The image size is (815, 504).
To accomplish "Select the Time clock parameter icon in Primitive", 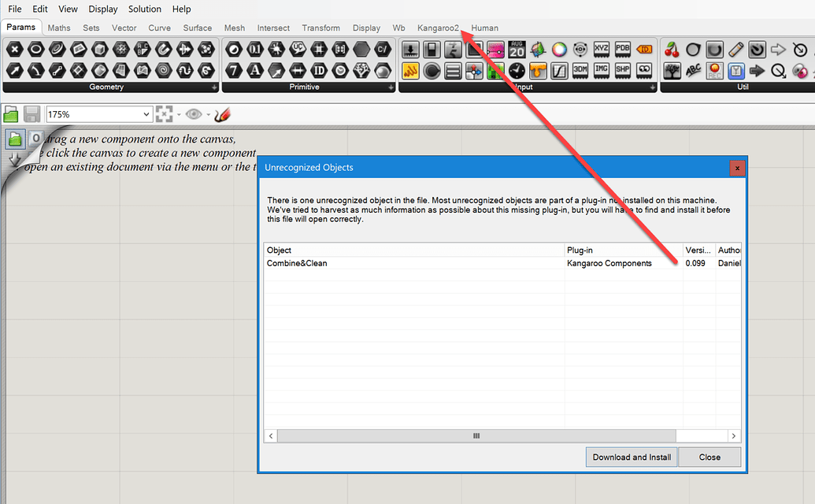I will click(x=340, y=70).
